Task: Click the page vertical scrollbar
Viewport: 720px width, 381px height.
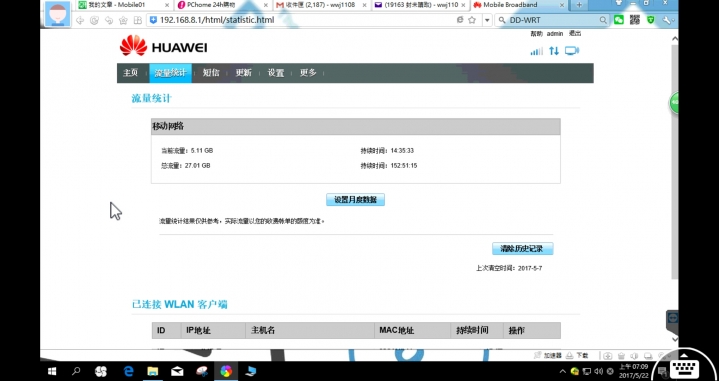Action: coord(675,161)
